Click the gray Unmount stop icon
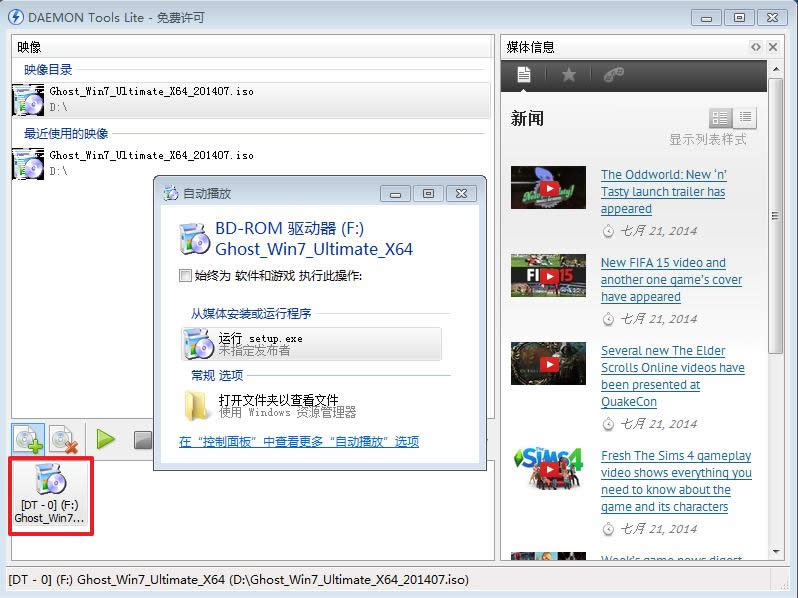Viewport: 798px width, 598px height. click(x=142, y=440)
